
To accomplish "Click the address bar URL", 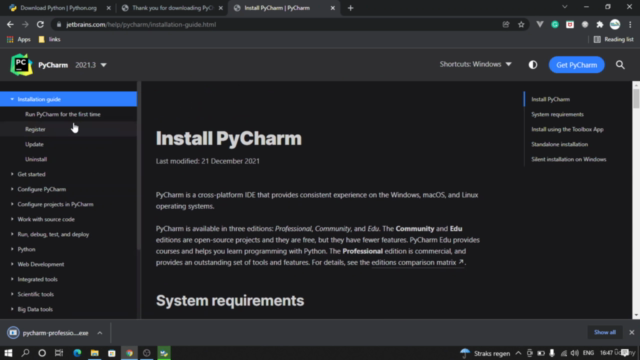I will (x=141, y=24).
